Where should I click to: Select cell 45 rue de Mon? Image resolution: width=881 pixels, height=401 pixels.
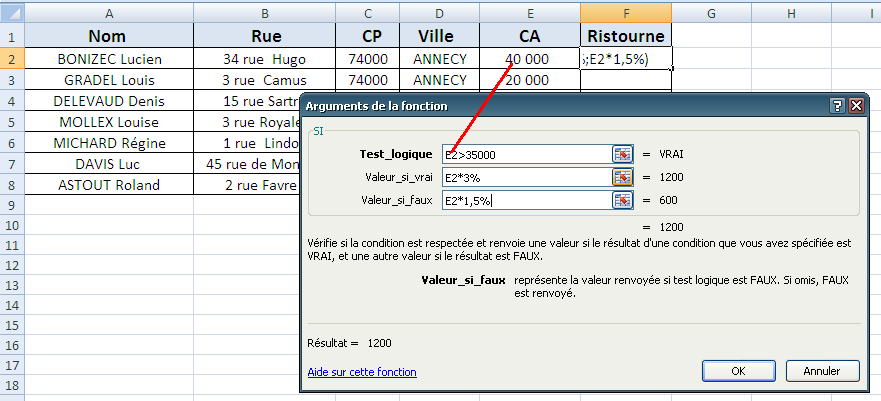coord(247,164)
